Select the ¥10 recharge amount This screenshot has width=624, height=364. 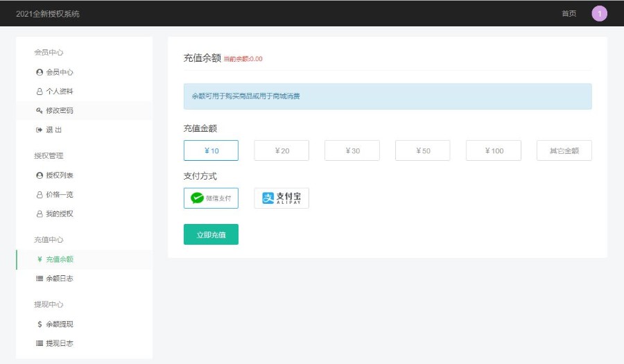pos(211,150)
